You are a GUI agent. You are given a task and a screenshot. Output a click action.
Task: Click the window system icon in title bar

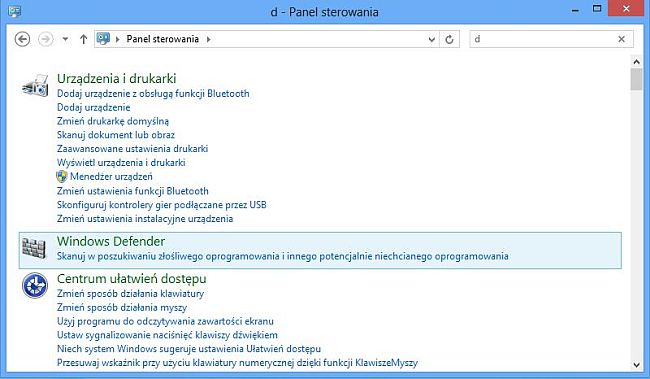click(15, 12)
